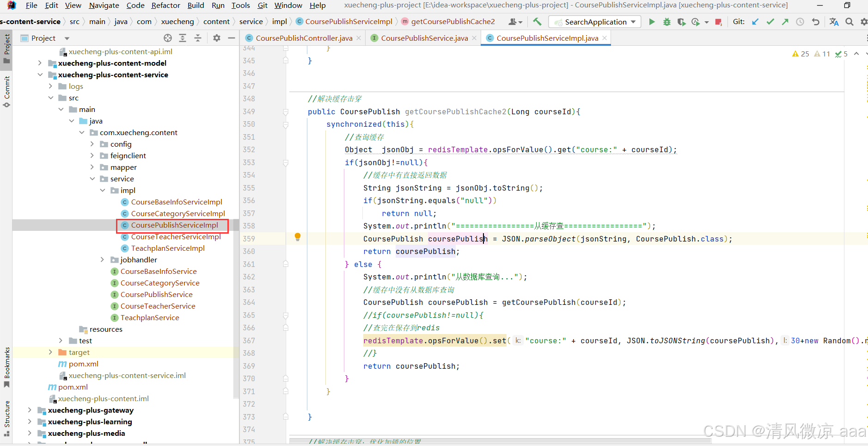
Task: Expand the mapper package
Action: [92, 167]
